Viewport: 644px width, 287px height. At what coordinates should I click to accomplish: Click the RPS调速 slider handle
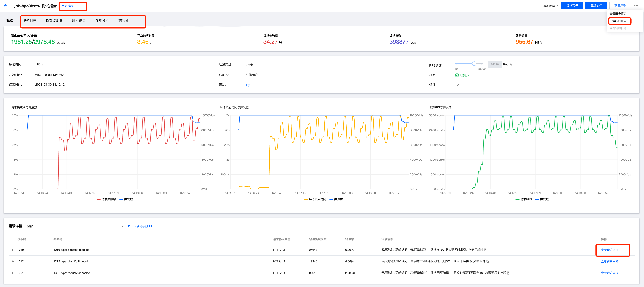tap(474, 64)
